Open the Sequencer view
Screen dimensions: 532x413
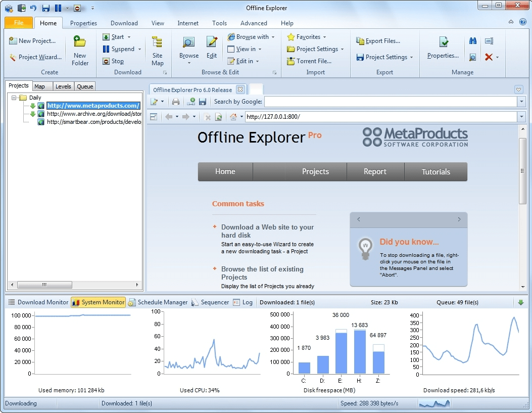210,302
